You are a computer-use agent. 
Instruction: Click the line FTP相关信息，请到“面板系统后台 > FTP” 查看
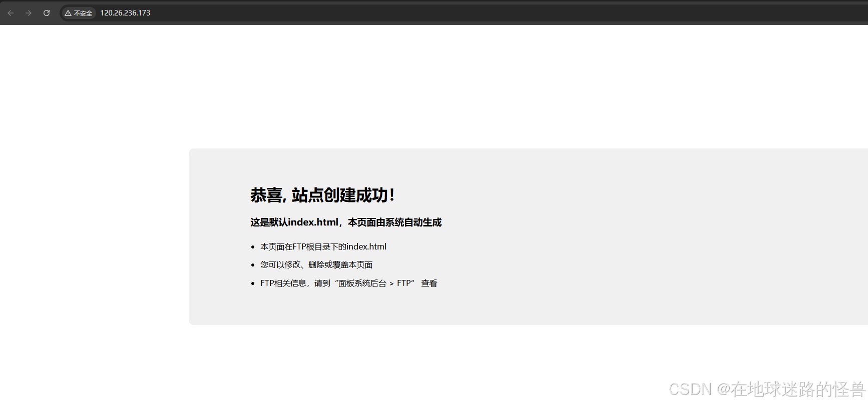(x=349, y=283)
